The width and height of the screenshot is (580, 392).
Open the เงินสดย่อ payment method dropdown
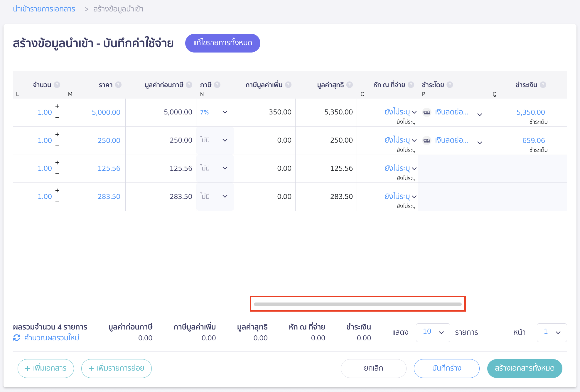(480, 114)
